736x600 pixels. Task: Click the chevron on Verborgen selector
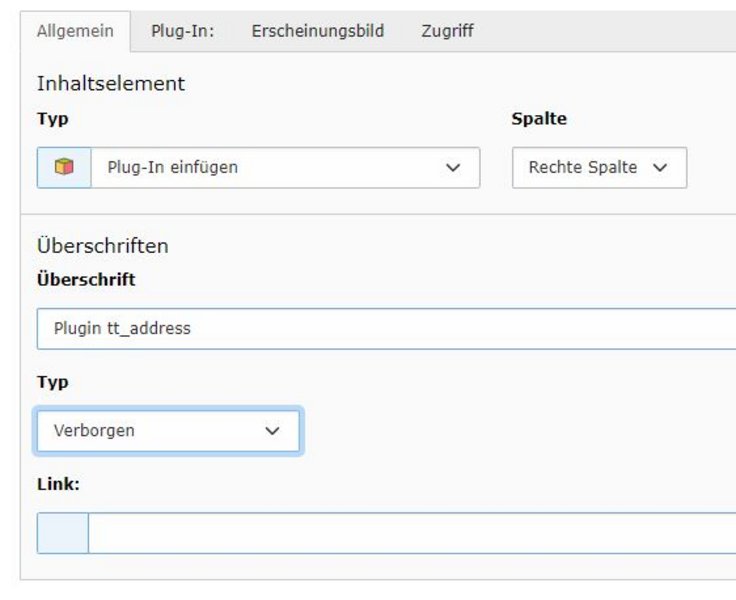(x=271, y=431)
